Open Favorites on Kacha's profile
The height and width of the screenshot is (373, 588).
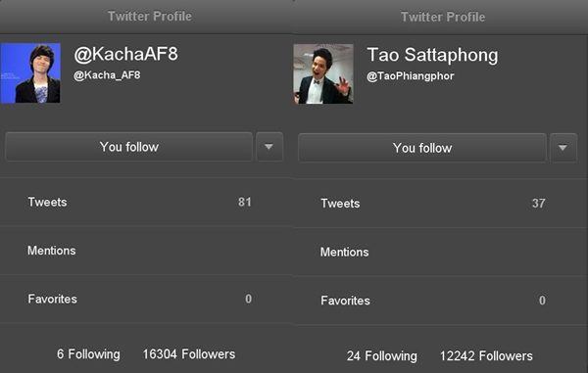click(146, 299)
